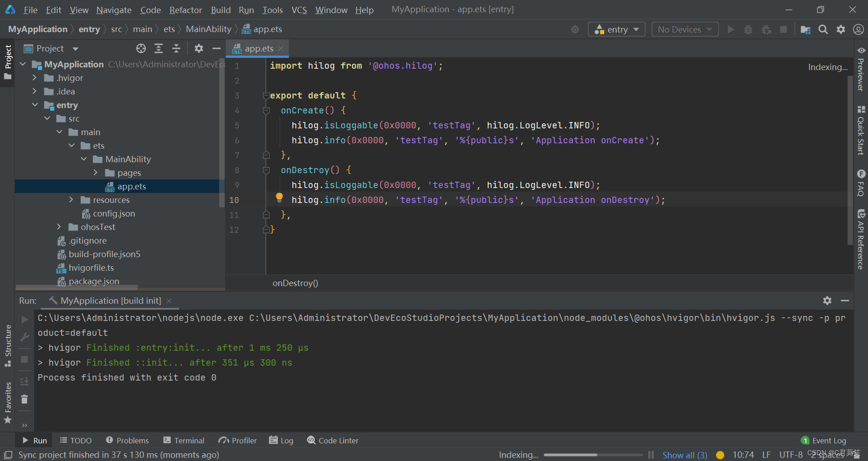Click the Show all (3) link
Viewport: 868px width, 461px height.
click(x=684, y=455)
